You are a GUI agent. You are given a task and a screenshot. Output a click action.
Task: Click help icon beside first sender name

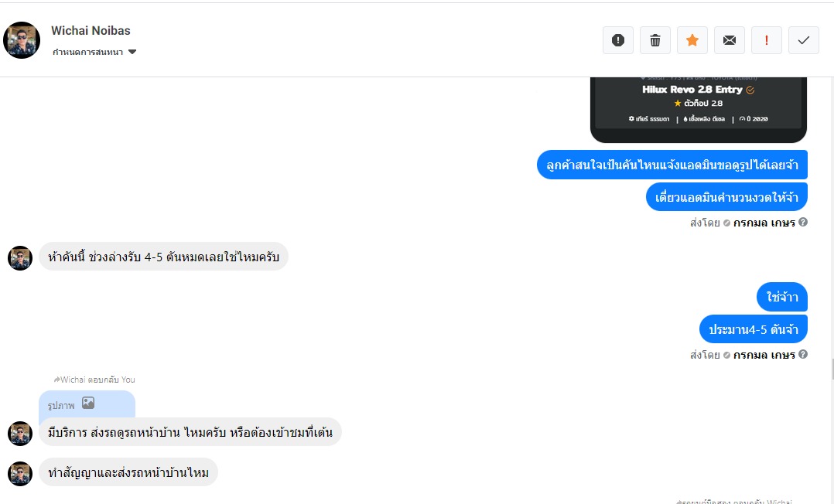803,223
